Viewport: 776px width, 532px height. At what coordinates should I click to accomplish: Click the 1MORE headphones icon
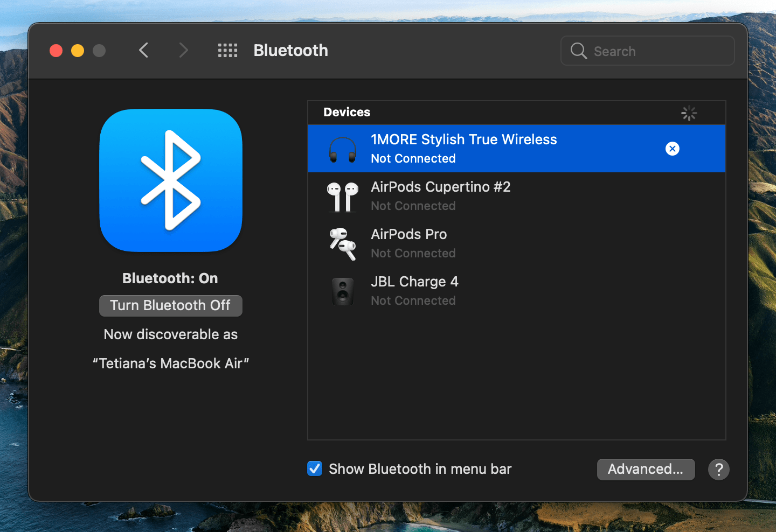tap(343, 149)
